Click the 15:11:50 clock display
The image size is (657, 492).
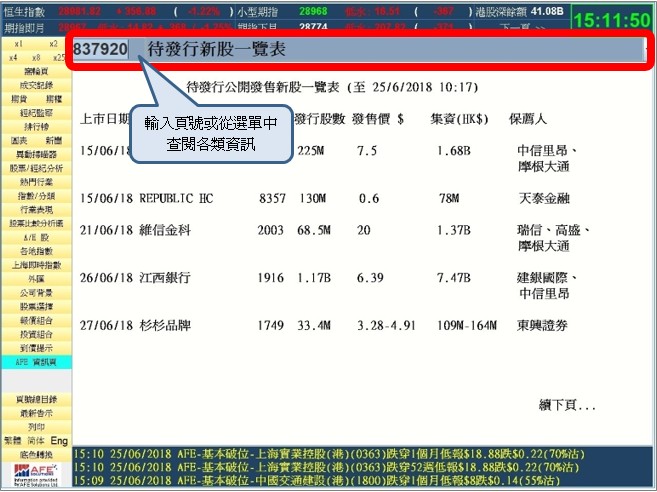click(612, 20)
